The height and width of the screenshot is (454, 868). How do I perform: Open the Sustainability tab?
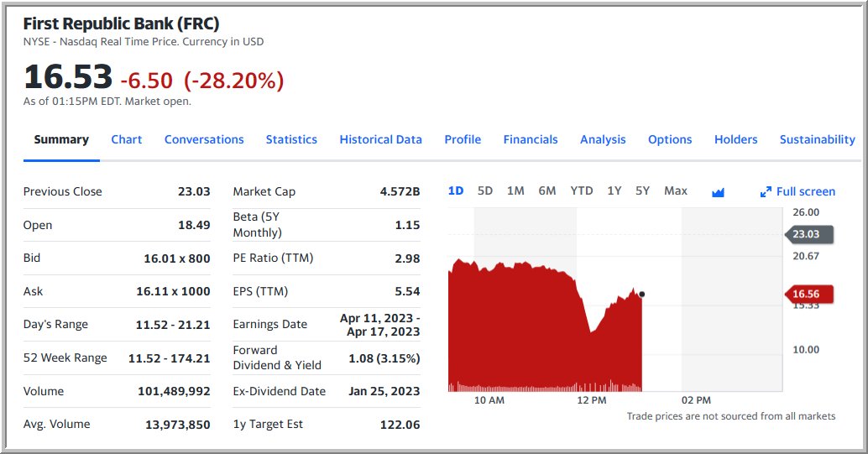(818, 139)
